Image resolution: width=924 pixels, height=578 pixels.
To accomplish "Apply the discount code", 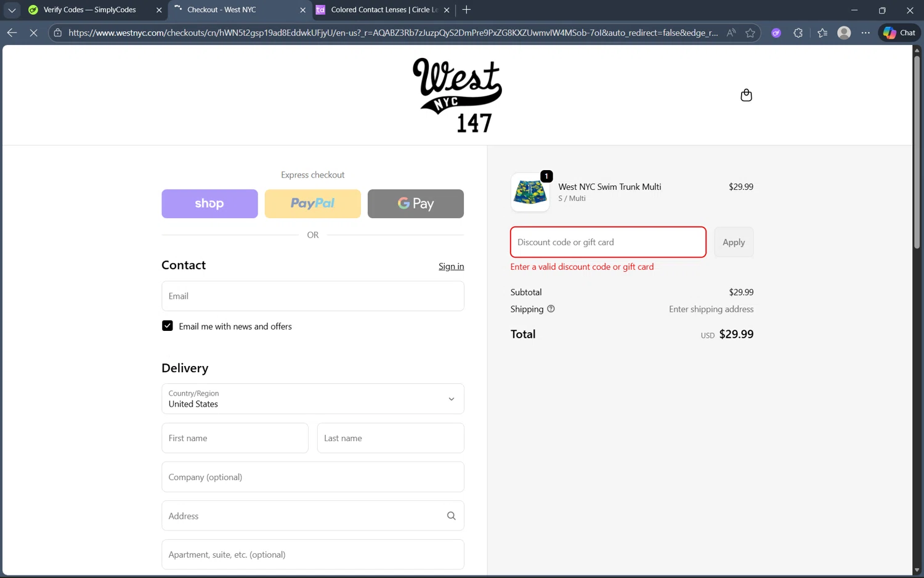I will click(734, 242).
